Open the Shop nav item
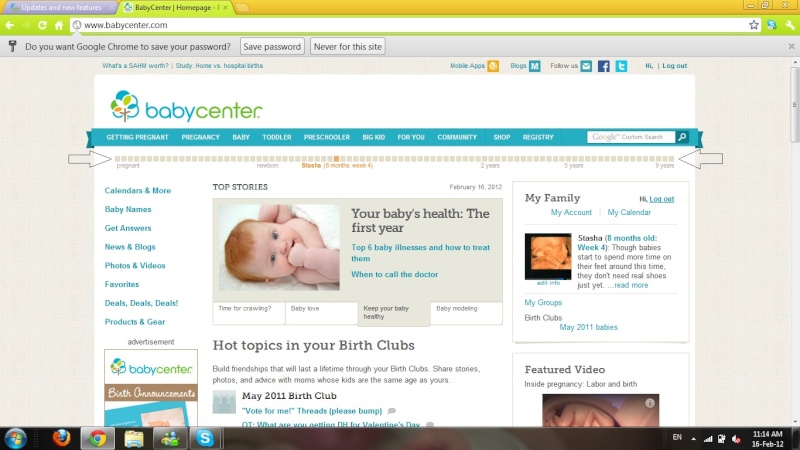Image resolution: width=800 pixels, height=450 pixels. pos(502,137)
